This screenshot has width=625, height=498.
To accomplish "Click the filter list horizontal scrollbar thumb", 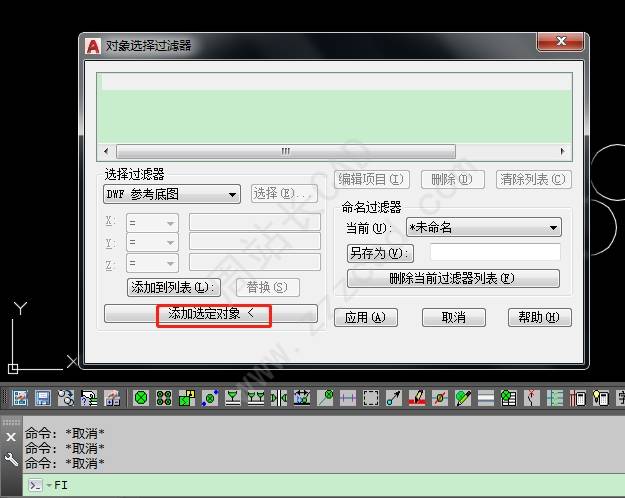I will click(x=285, y=152).
